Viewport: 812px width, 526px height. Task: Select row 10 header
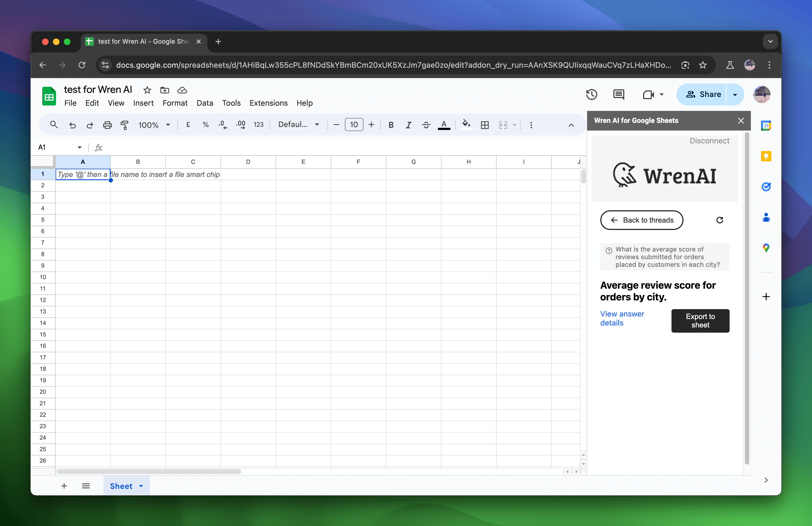(43, 277)
